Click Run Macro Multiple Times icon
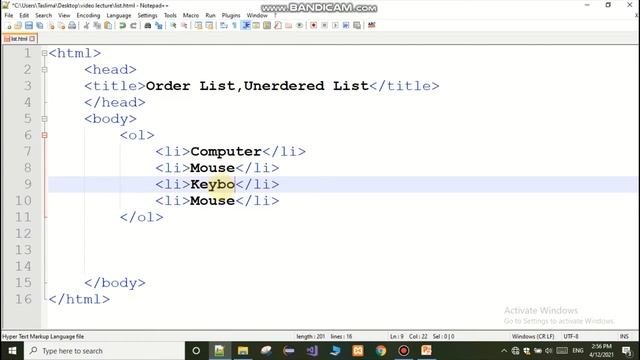Image resolution: width=640 pixels, height=360 pixels. [346, 25]
